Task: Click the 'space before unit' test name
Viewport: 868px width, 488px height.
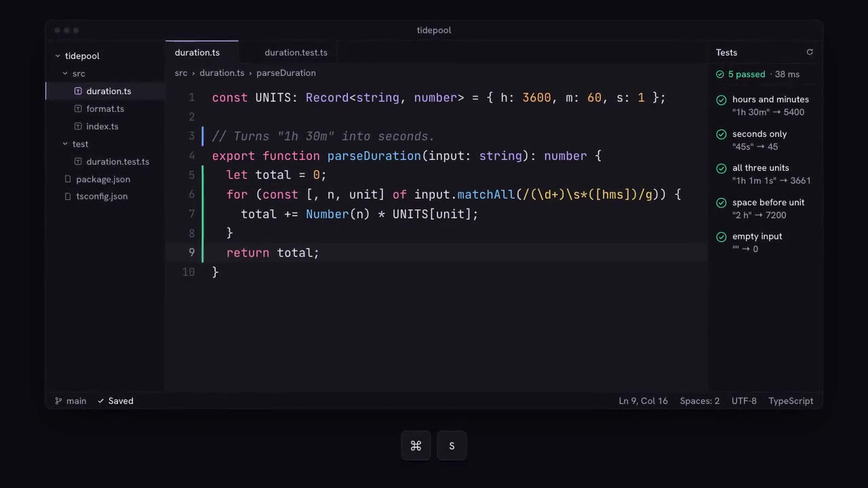Action: coord(768,202)
